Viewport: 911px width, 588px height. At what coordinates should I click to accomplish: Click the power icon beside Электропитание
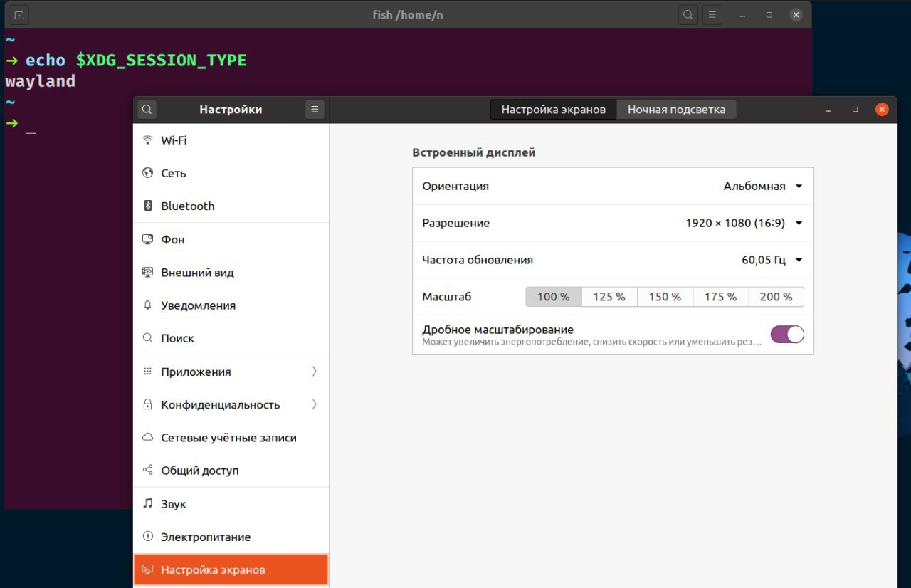point(148,537)
